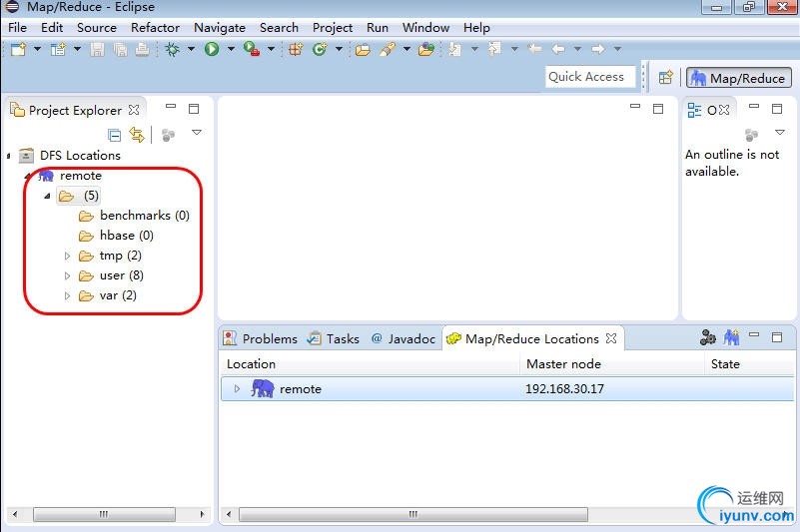
Task: Click the Search flashlight toolbar icon
Action: point(388,50)
